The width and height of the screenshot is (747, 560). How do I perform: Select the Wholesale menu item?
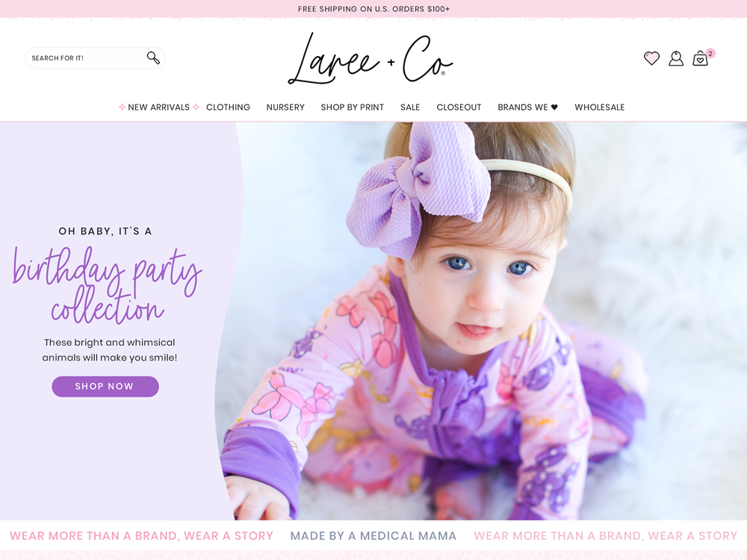599,107
